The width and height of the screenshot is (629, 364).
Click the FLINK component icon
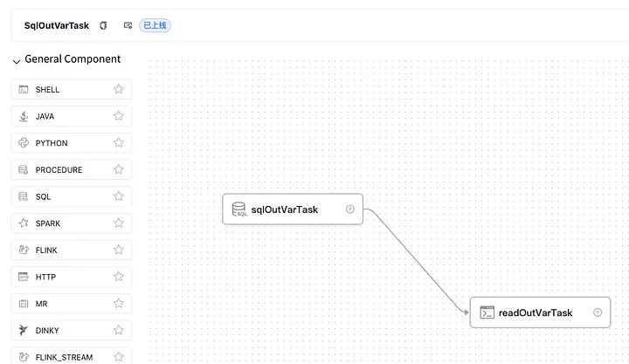coord(24,250)
